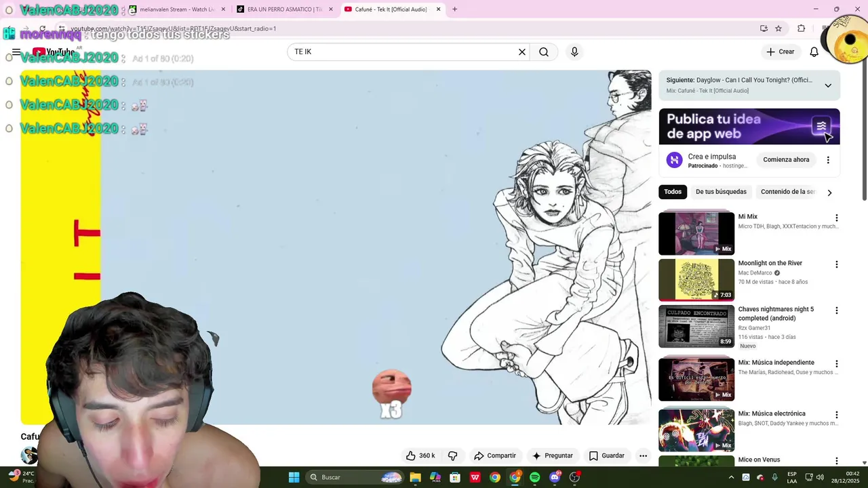The image size is (868, 488).
Task: Open YouTube notifications bell
Action: (x=814, y=52)
